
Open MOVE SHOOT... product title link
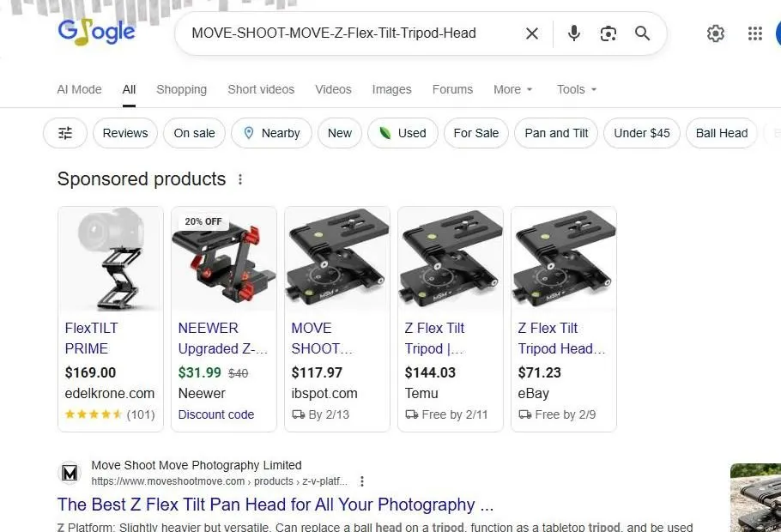click(322, 338)
